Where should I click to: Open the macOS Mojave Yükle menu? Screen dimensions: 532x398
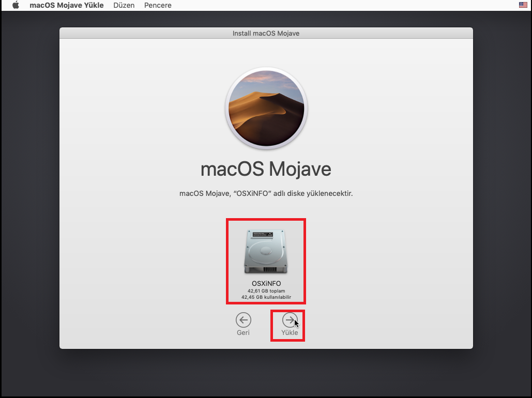pyautogui.click(x=66, y=5)
